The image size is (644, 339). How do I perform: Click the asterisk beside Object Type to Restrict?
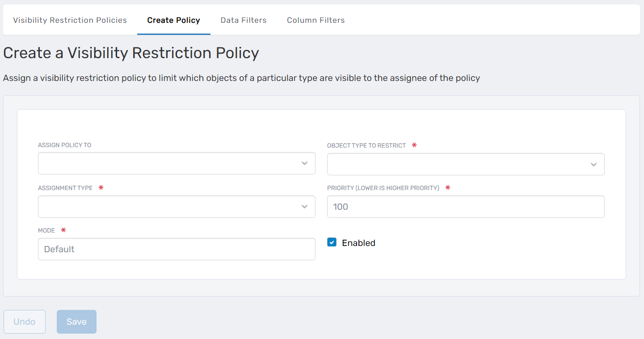tap(414, 145)
